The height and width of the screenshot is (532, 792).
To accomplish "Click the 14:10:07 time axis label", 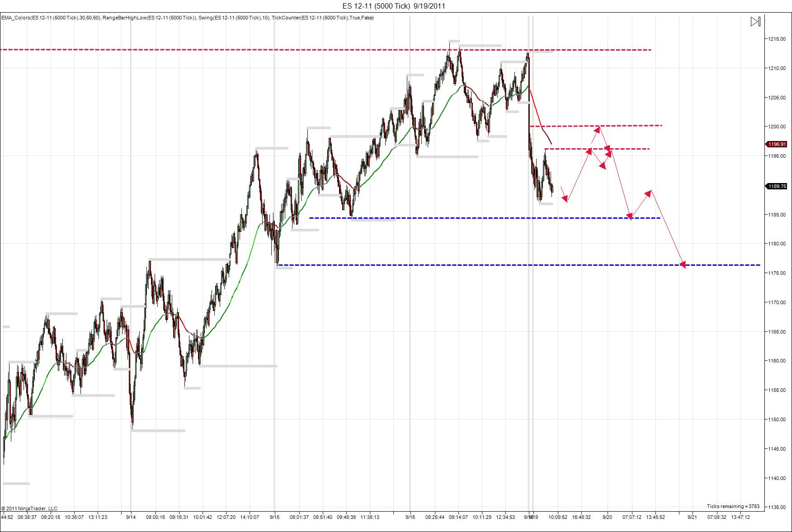I will coord(250,517).
